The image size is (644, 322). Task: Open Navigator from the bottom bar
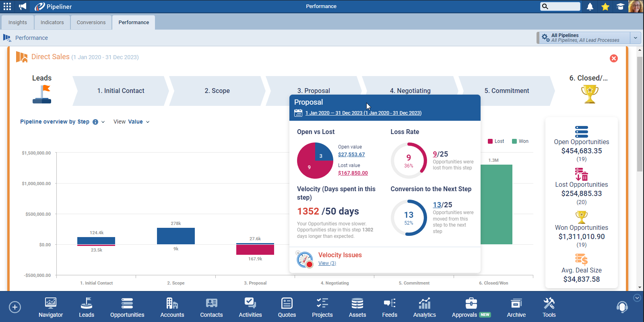tap(51, 308)
